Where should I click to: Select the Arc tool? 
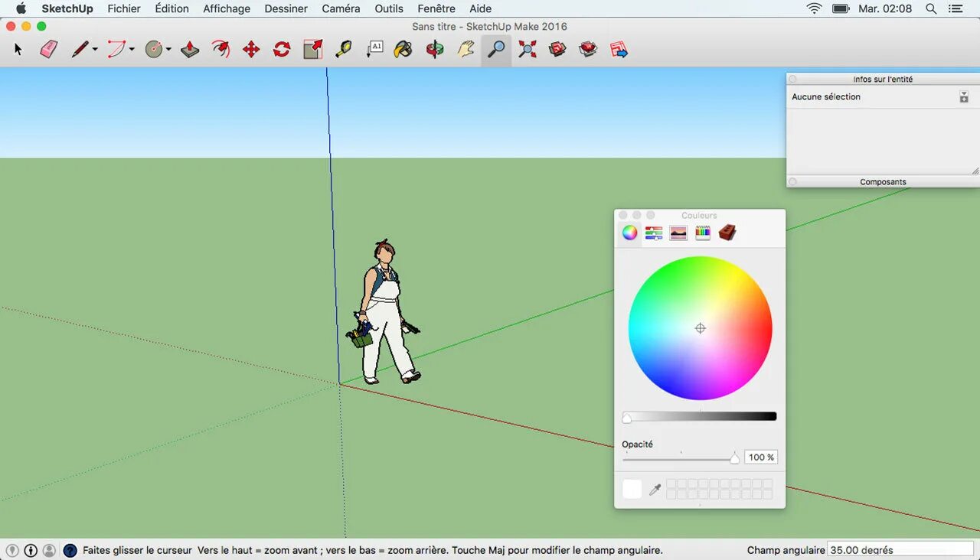116,50
